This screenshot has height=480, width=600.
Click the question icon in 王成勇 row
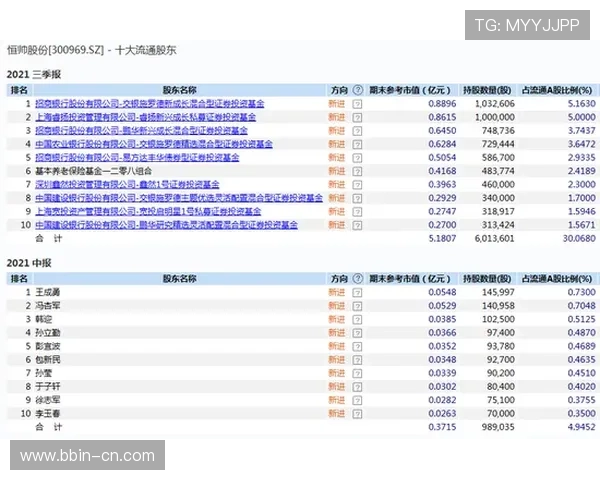click(357, 293)
